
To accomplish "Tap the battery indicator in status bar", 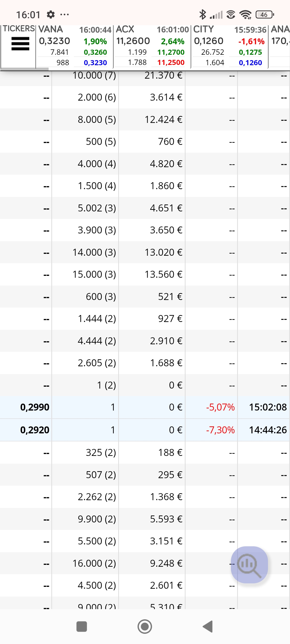I will click(x=265, y=14).
